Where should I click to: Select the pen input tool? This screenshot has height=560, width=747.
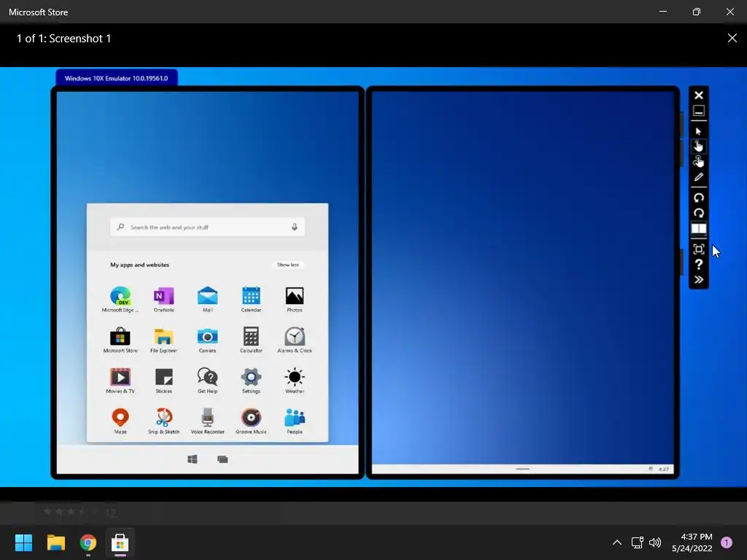click(x=699, y=177)
